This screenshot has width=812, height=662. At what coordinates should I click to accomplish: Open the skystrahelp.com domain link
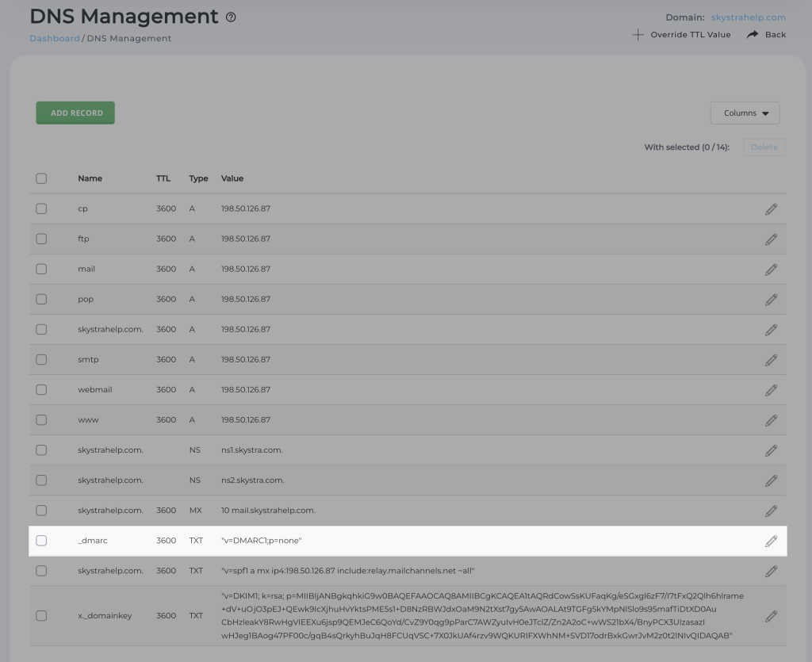tap(747, 17)
